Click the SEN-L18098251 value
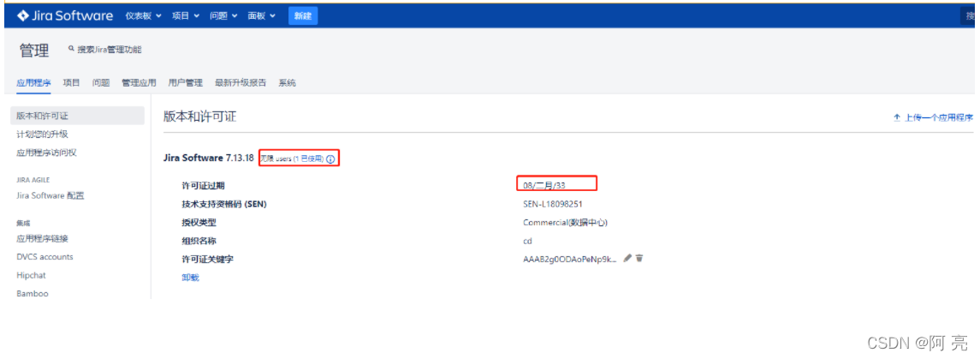Screen dimensions: 980x359 553,204
